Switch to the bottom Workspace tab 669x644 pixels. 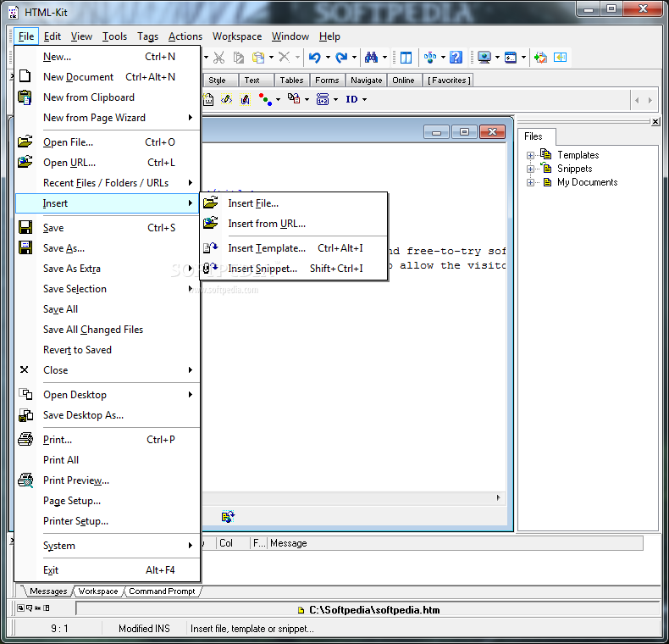(98, 591)
